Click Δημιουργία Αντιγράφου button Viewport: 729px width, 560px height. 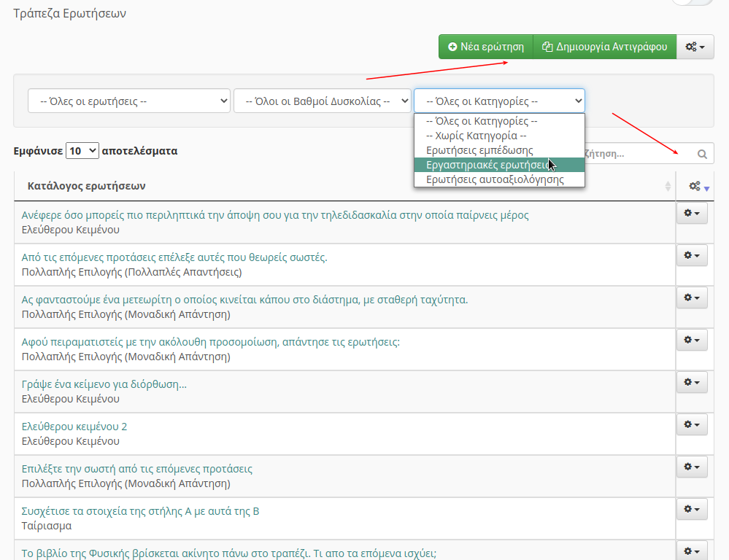point(604,47)
